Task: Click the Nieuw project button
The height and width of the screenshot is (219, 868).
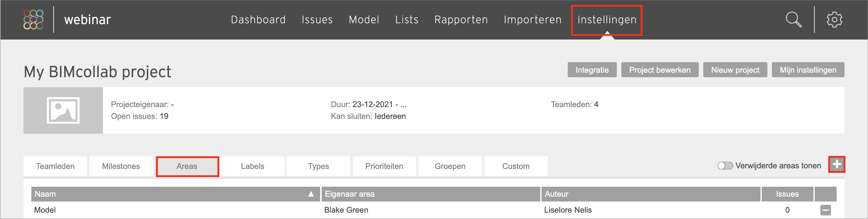Action: coord(735,70)
